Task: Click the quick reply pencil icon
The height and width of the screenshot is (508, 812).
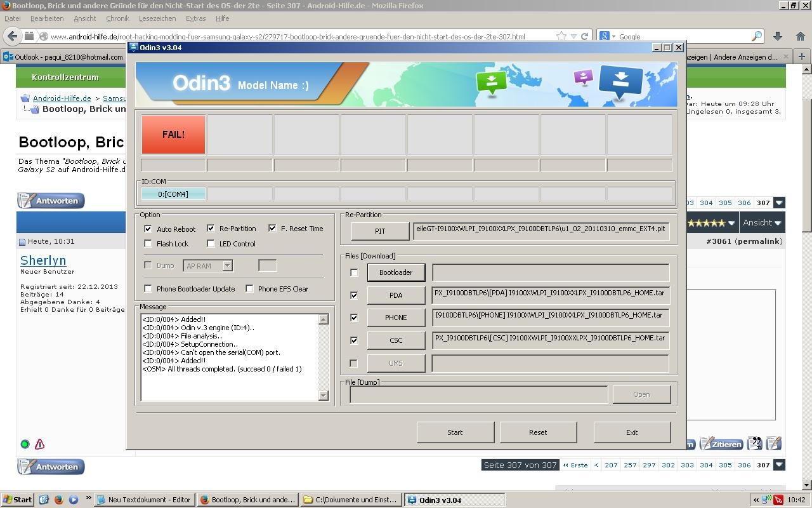Action: tap(774, 443)
